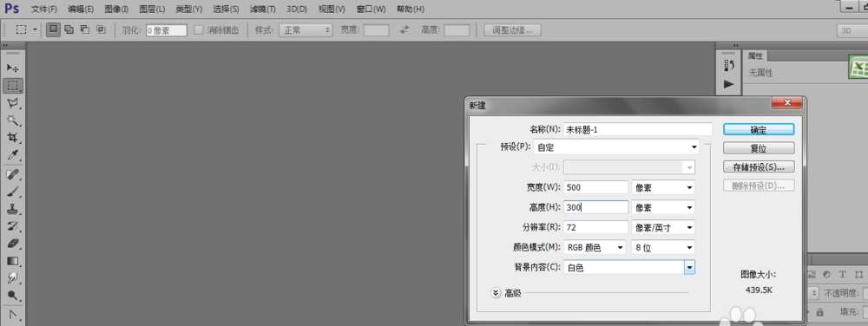Click the Photoshop Ps logo
The width and height of the screenshot is (868, 326).
coord(11,9)
